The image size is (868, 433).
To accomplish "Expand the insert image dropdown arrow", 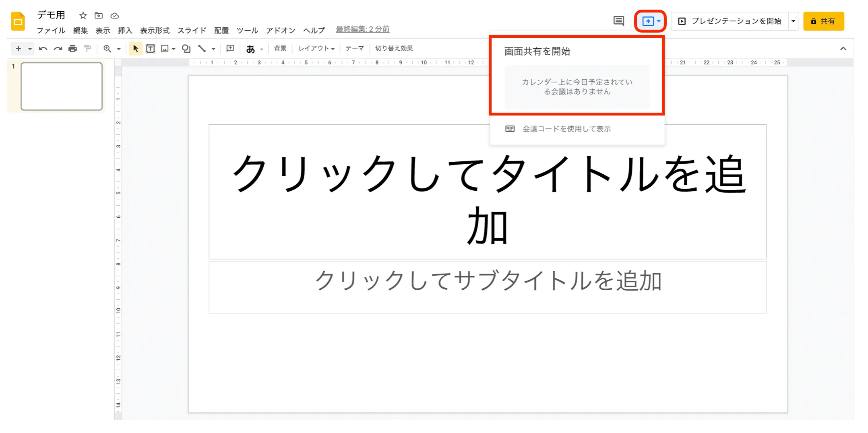I will (174, 49).
